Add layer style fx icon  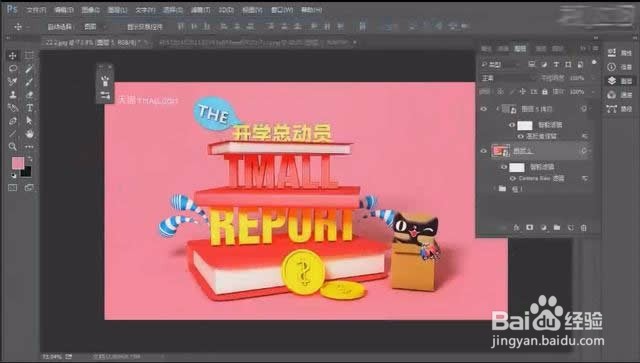[516, 227]
